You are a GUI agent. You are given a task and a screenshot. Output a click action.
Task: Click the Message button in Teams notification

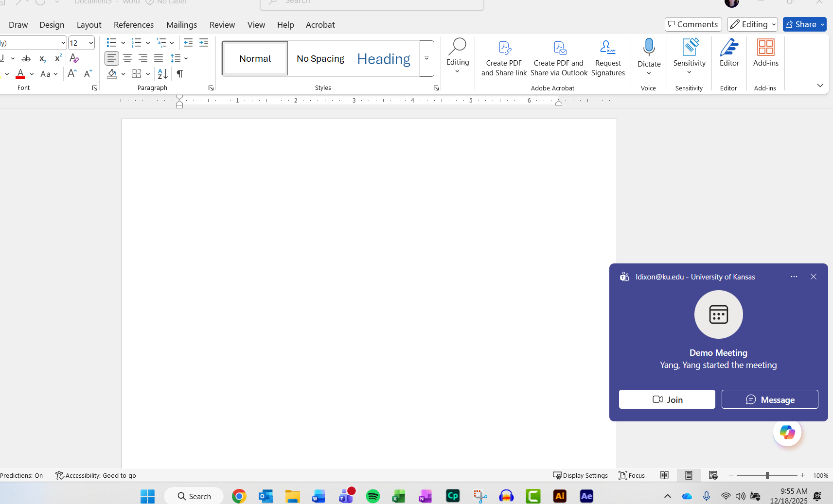769,400
